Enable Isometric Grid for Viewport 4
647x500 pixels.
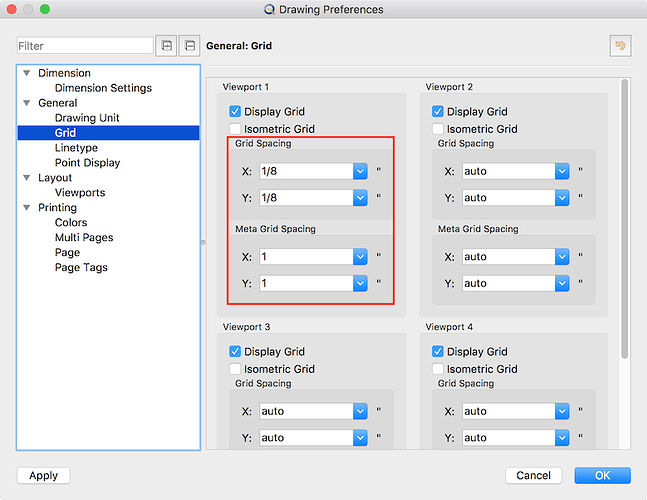coord(438,369)
